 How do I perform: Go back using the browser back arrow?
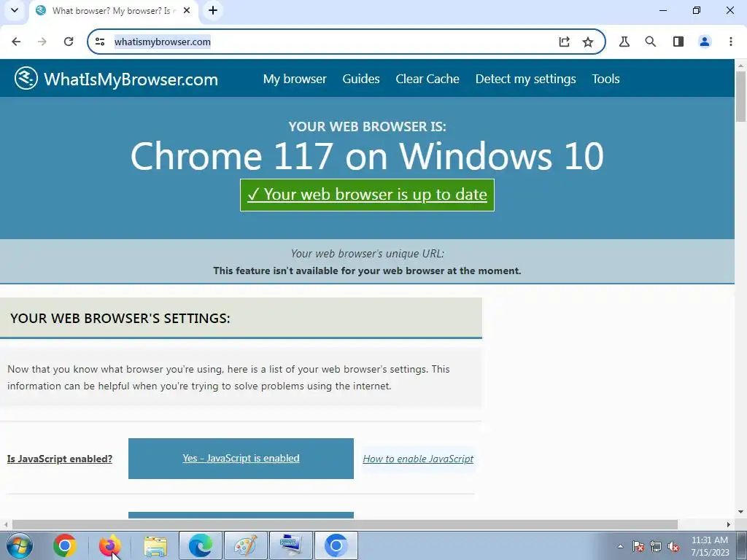click(x=16, y=42)
